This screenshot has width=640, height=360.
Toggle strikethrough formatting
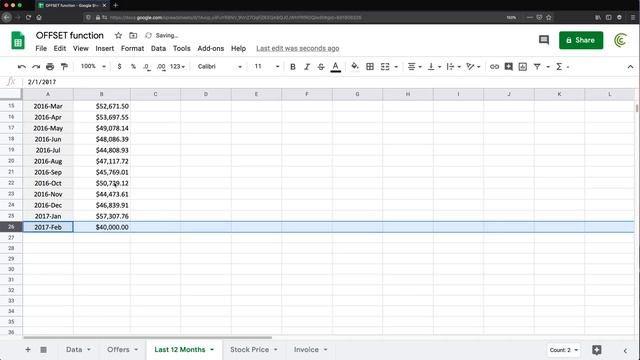coord(321,67)
